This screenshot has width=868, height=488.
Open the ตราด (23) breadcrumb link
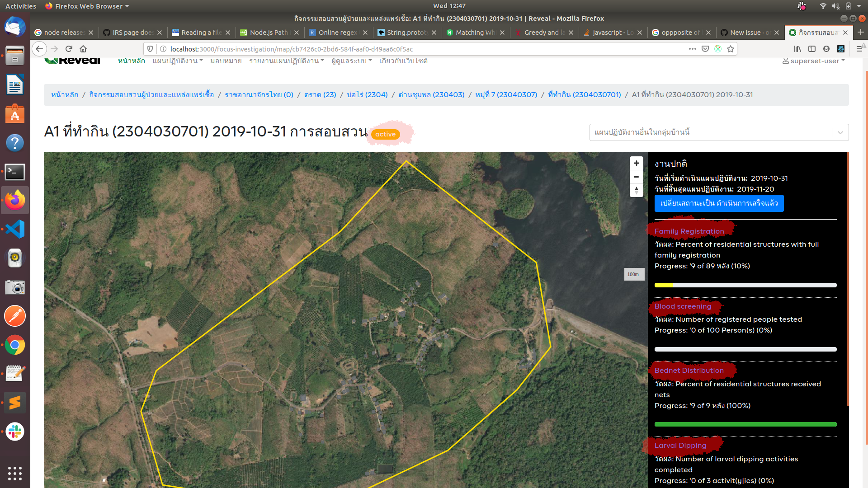[320, 95]
